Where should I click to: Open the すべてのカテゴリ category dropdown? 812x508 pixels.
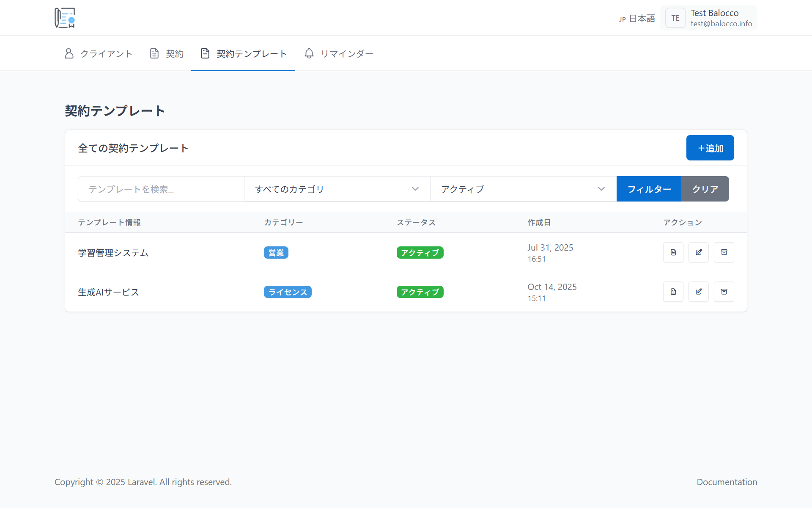337,189
